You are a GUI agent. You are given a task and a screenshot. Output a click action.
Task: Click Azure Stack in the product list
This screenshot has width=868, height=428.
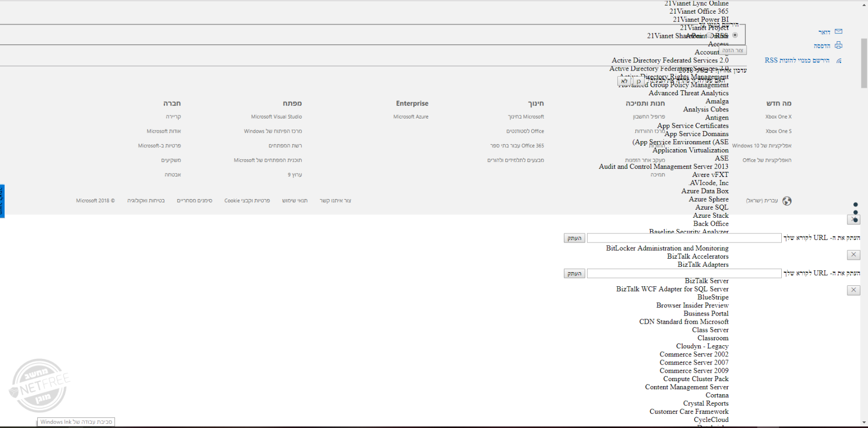(711, 215)
